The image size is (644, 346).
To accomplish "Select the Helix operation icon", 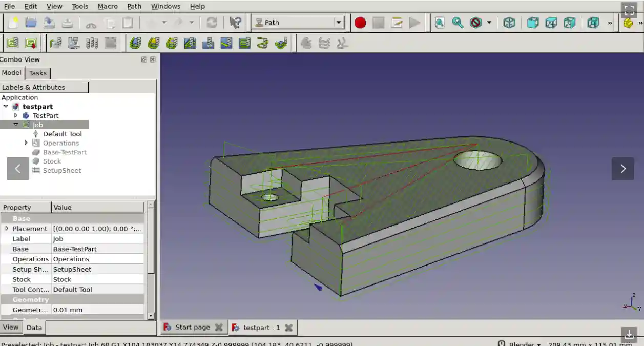I will tap(263, 43).
